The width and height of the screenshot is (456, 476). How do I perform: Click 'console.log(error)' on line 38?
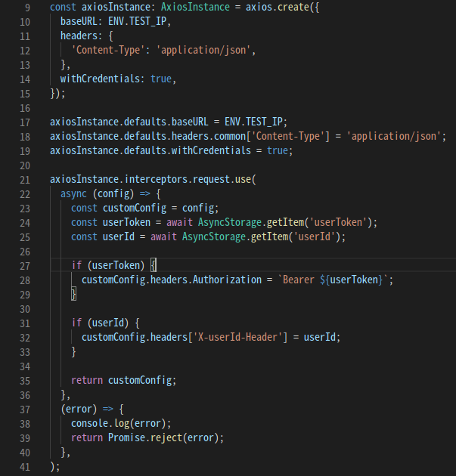click(119, 423)
